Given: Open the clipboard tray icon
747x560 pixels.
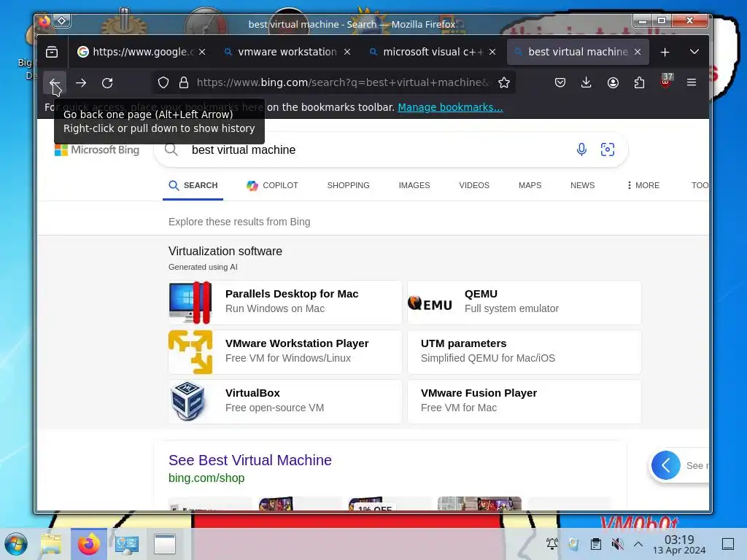Looking at the screenshot, I should (x=595, y=544).
